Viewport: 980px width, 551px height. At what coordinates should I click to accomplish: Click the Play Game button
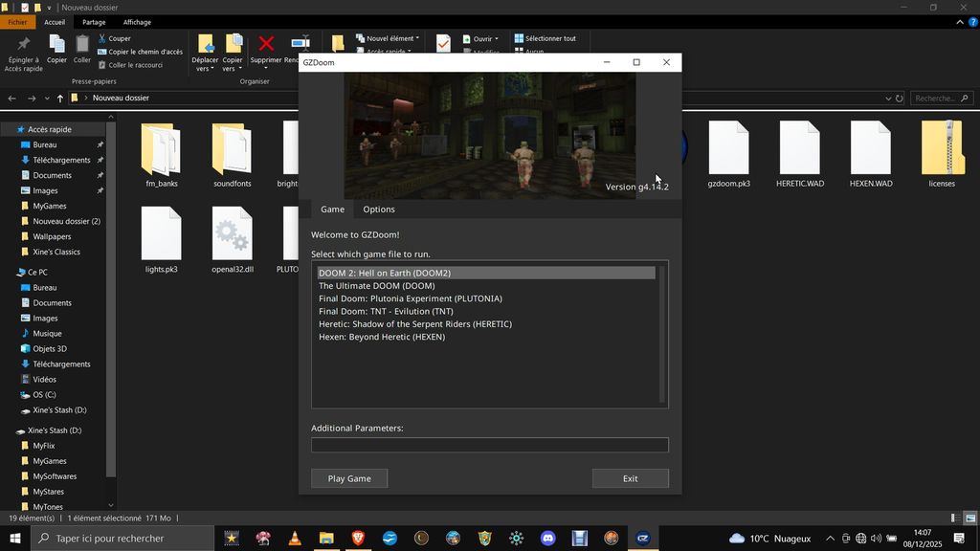tap(349, 478)
